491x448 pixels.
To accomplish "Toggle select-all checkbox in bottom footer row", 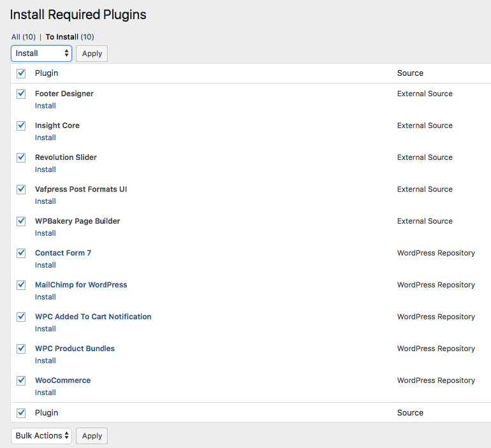I will tap(21, 414).
